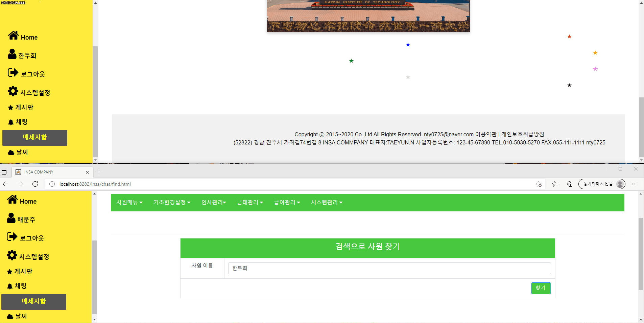
Task: Focus the 사원 이름 input field
Action: pyautogui.click(x=389, y=268)
